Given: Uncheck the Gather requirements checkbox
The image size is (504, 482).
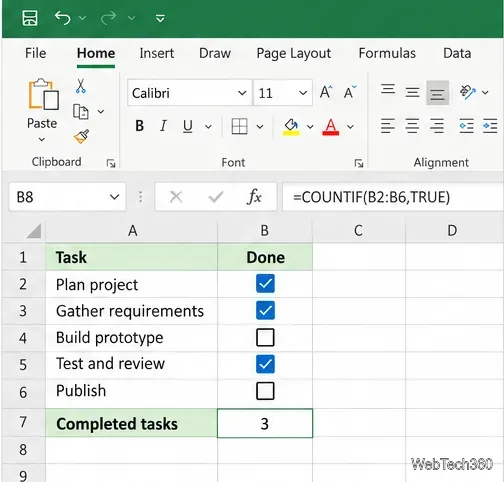Looking at the screenshot, I should (x=265, y=310).
